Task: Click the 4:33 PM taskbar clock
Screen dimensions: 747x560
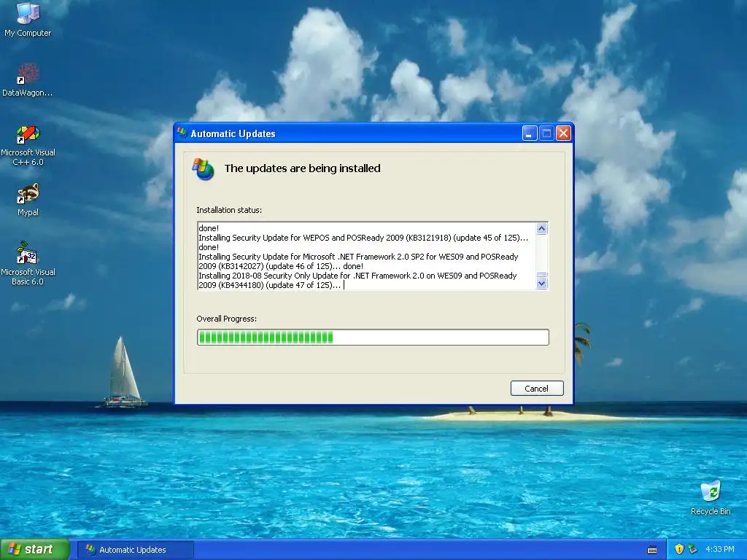Action: (719, 550)
